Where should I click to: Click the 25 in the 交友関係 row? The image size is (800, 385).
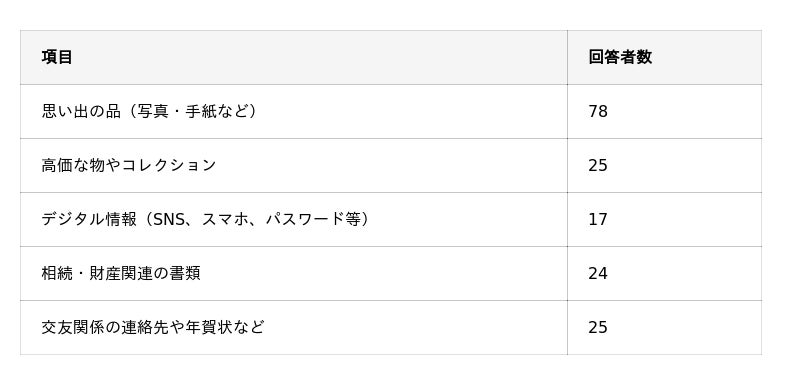click(664, 327)
